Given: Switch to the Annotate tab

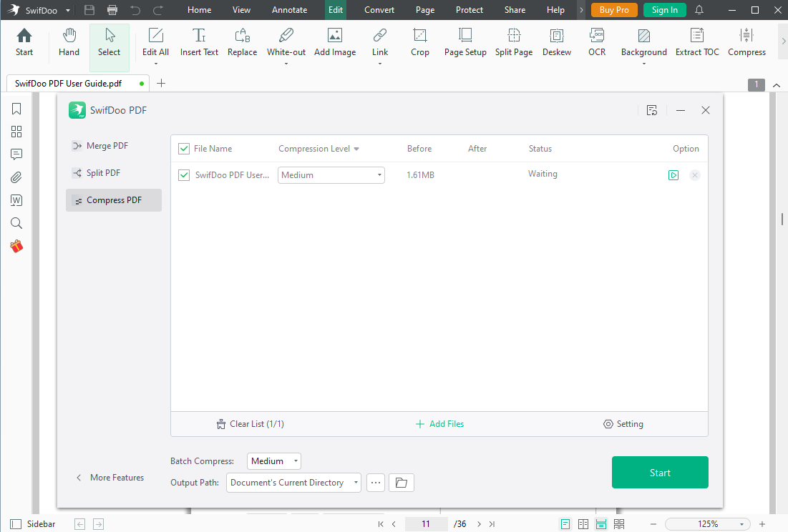Looking at the screenshot, I should 289,10.
